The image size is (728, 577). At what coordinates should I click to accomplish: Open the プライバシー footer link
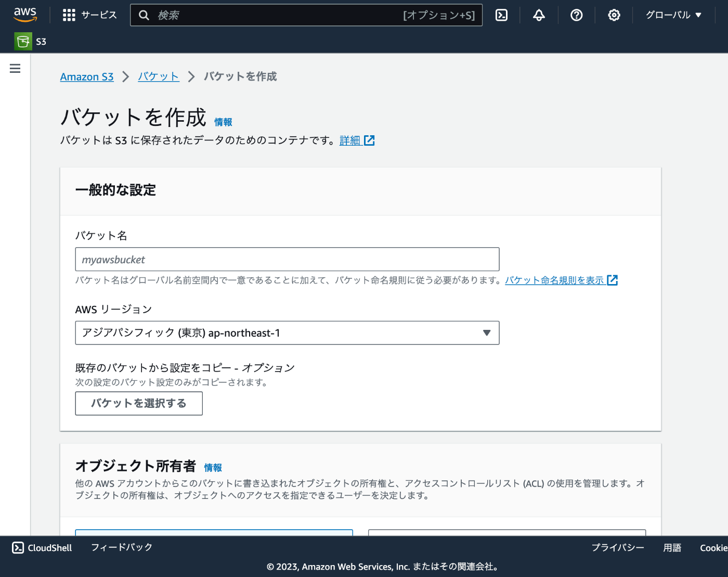[x=618, y=547]
